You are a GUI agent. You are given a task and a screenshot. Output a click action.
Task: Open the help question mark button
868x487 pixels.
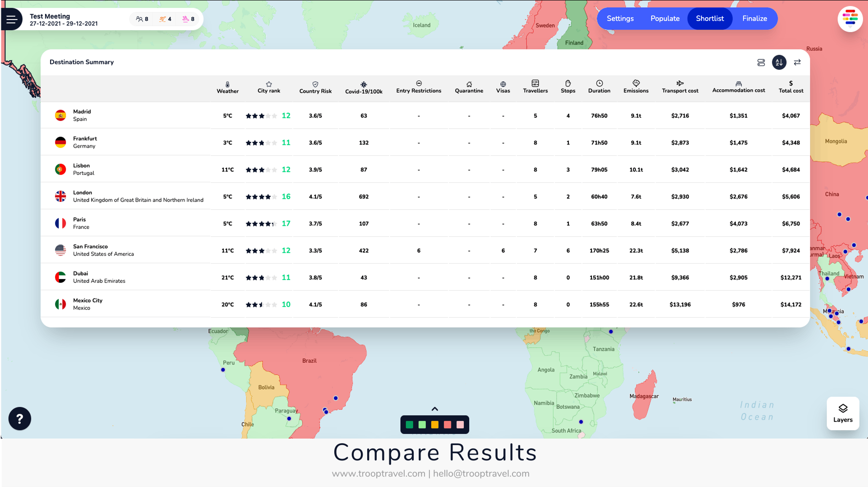(x=20, y=419)
